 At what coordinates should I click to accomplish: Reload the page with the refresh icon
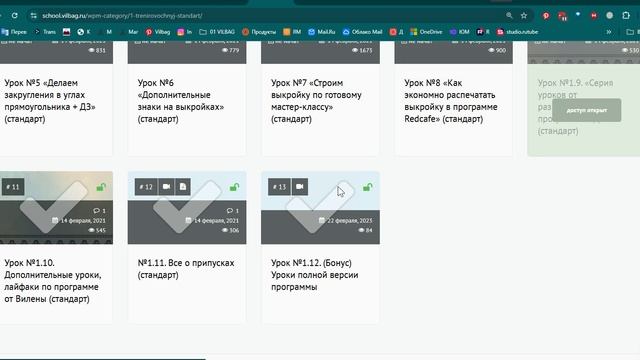(x=15, y=16)
